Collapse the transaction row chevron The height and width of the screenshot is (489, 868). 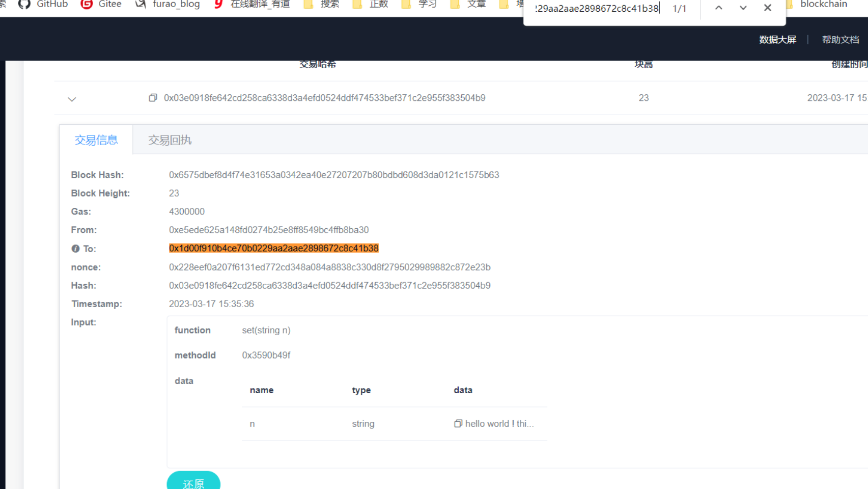click(x=72, y=99)
